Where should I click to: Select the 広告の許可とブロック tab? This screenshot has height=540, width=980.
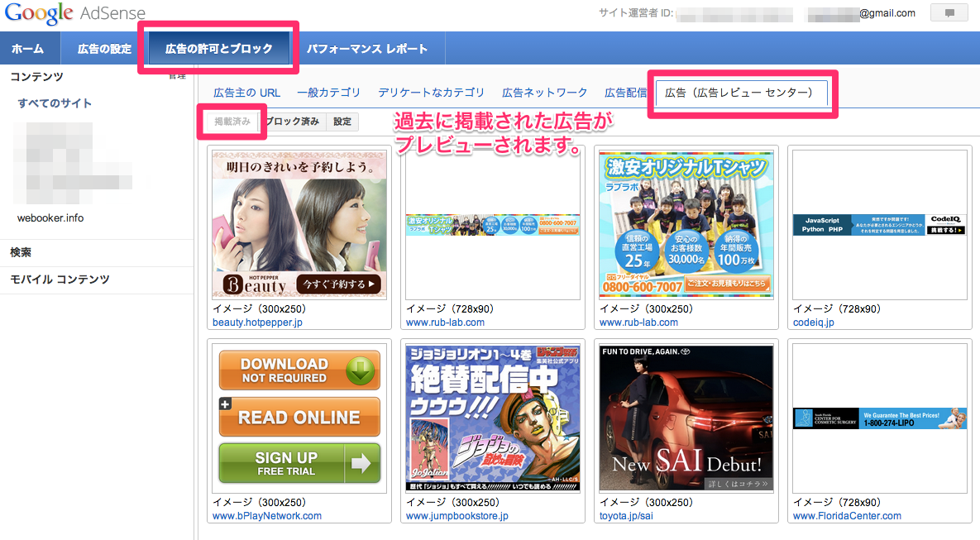coord(219,49)
